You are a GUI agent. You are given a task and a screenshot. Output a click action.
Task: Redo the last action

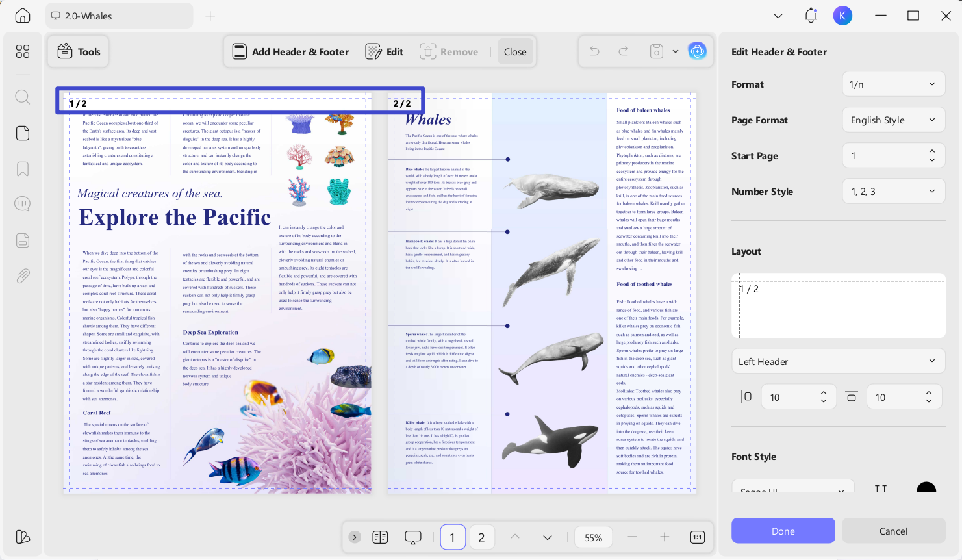624,51
